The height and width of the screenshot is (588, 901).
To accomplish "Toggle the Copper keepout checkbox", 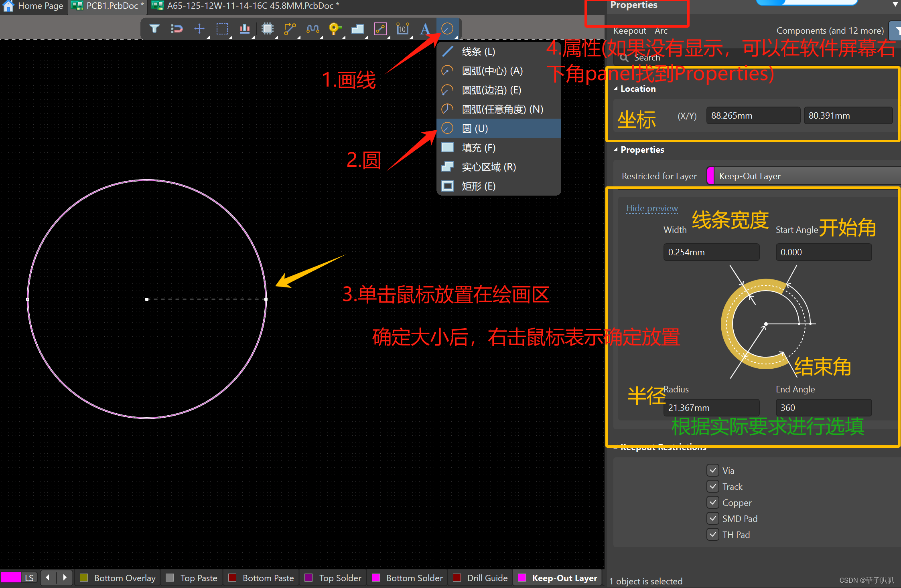I will point(713,502).
